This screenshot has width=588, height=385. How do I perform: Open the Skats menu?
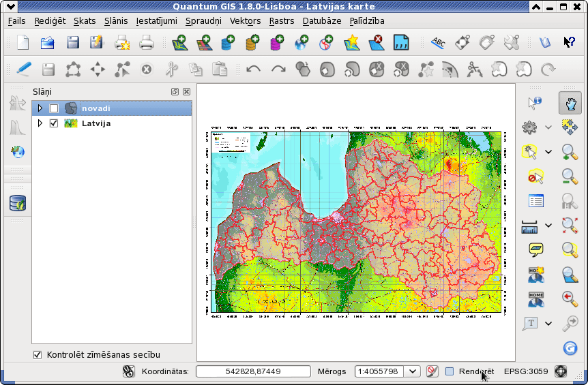pyautogui.click(x=85, y=21)
